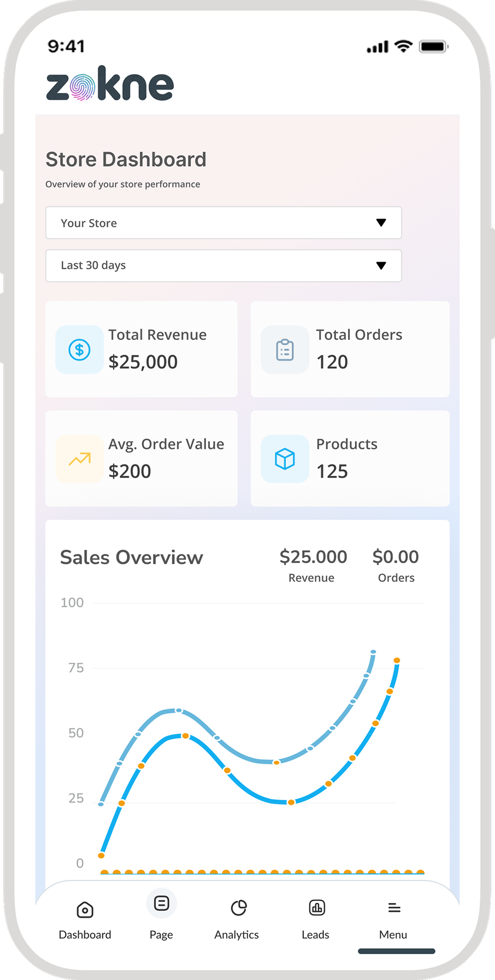The width and height of the screenshot is (495, 980).
Task: Click the 100 axis label on the chart
Action: coord(72,603)
